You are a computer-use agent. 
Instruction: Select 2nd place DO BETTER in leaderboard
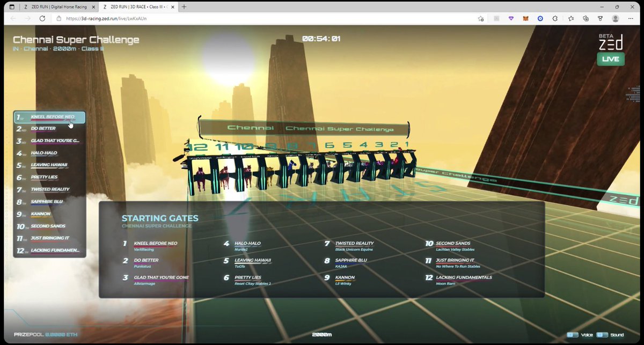pos(49,129)
